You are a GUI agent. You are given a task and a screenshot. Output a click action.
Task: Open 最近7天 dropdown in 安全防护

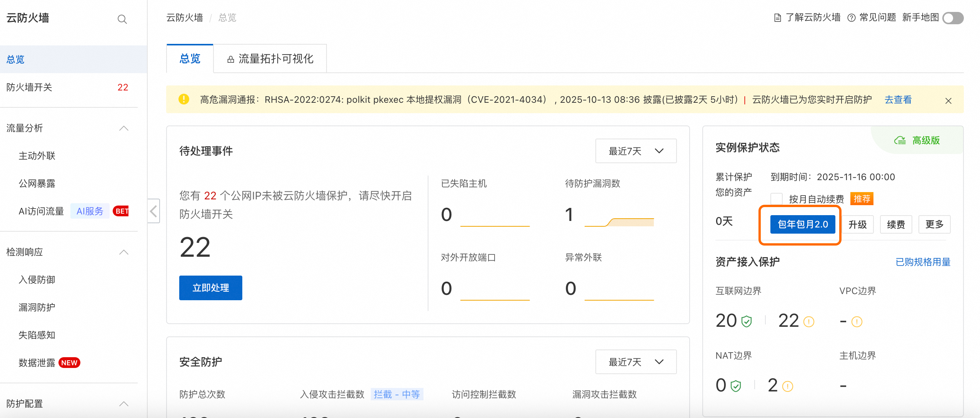coord(636,362)
